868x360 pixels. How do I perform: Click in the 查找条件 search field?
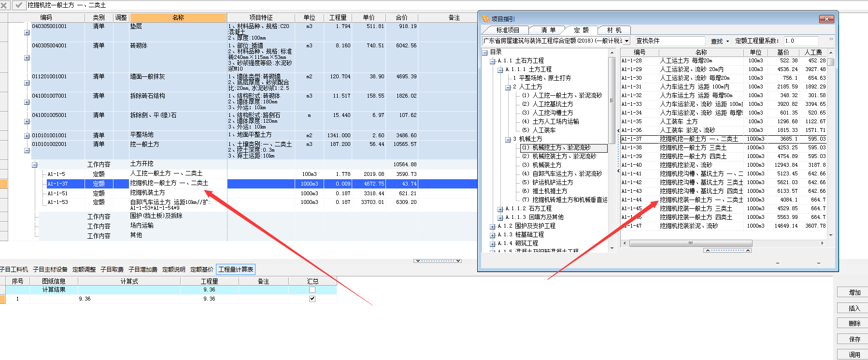[670, 41]
